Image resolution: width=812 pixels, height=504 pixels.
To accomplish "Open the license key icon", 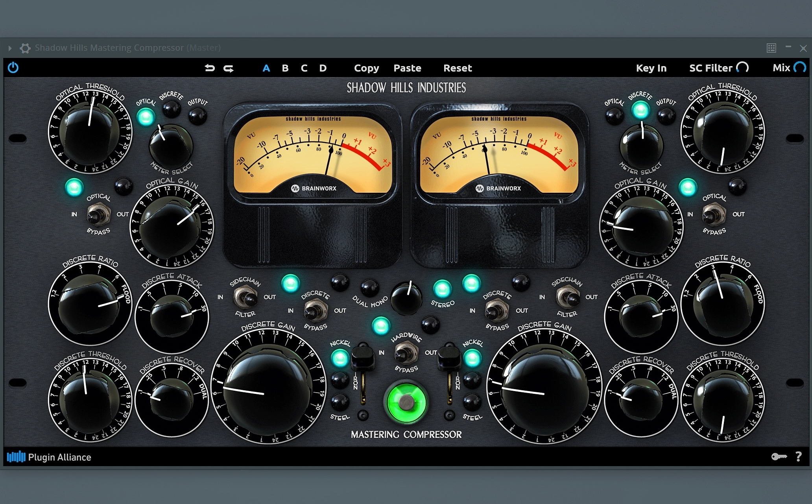I will click(x=779, y=456).
